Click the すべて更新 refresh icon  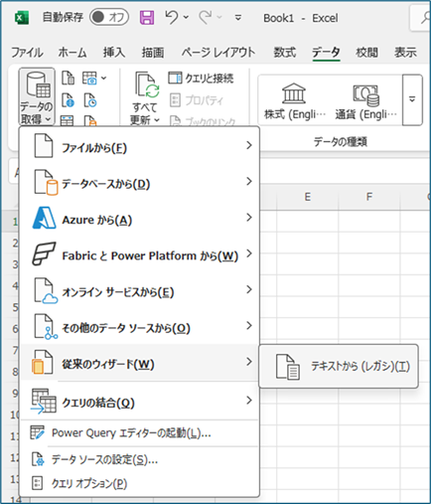click(147, 85)
